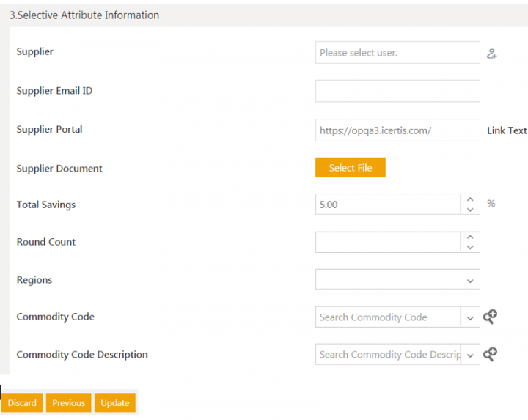Decrease the Total Savings value
Image resolution: width=528 pixels, height=420 pixels.
click(470, 210)
